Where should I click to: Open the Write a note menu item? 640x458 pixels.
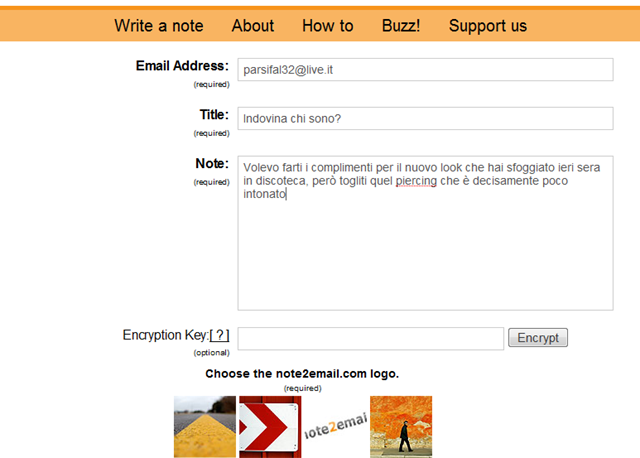point(159,26)
